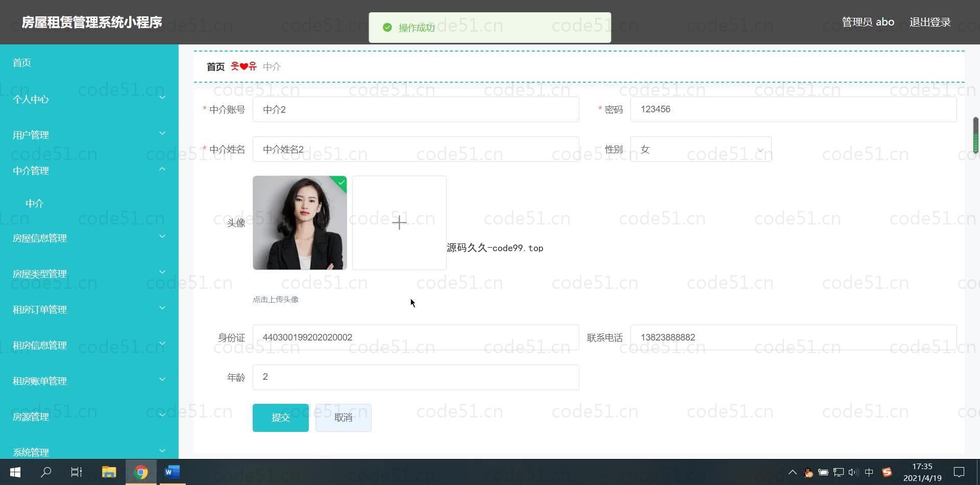Expand 个人中心 sidebar menu

89,99
